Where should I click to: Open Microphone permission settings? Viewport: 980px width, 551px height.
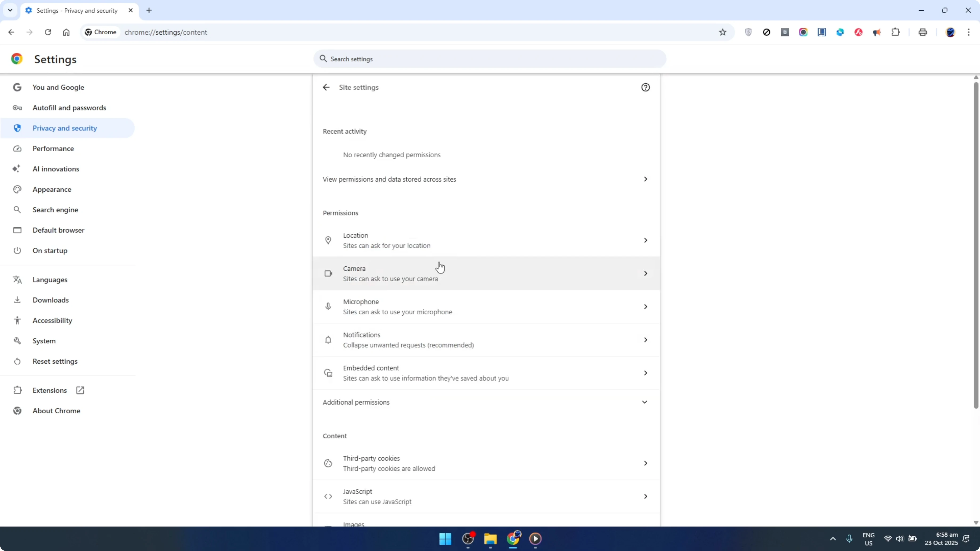(486, 306)
